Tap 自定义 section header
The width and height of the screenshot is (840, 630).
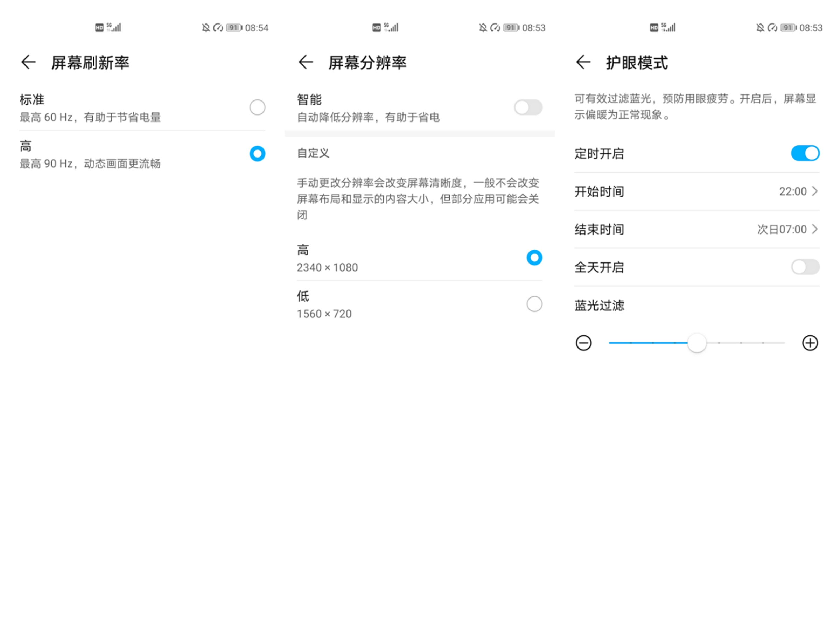point(313,153)
